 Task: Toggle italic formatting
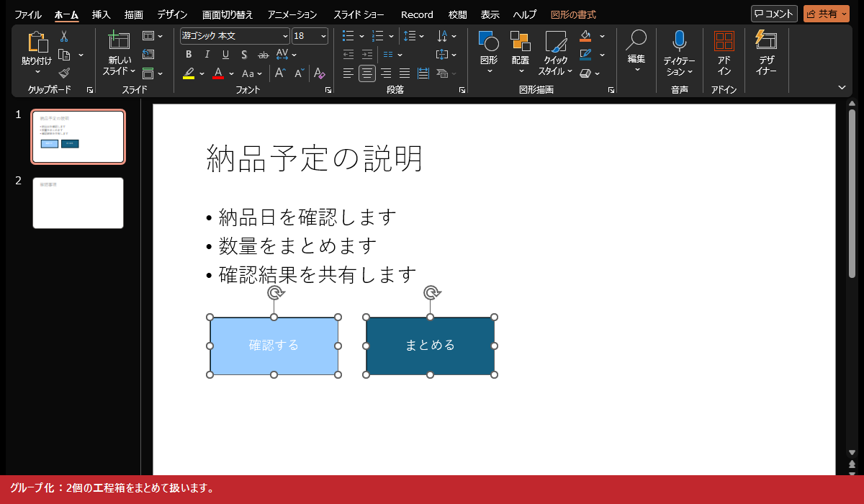click(207, 54)
